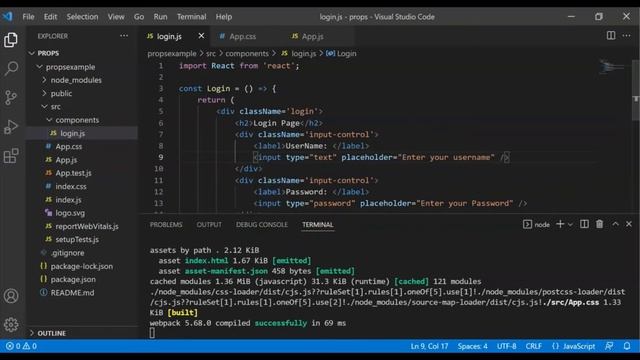Screen dimensions: 640x360
Task: Change end of line sequence CRLF
Action: (x=533, y=346)
